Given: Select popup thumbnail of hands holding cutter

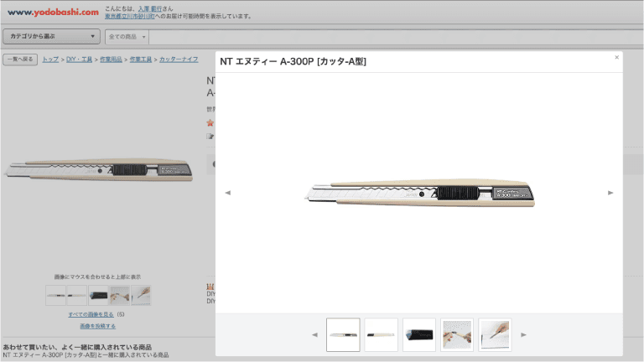Looking at the screenshot, I should 457,334.
